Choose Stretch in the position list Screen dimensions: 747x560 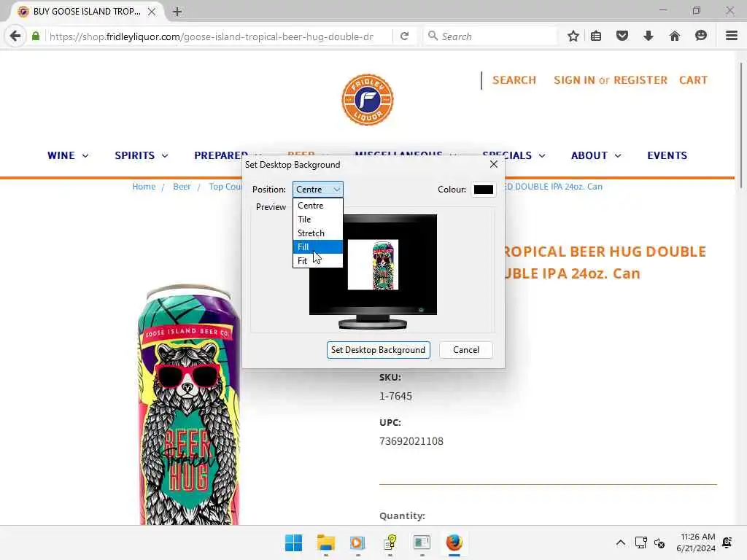[318, 233]
